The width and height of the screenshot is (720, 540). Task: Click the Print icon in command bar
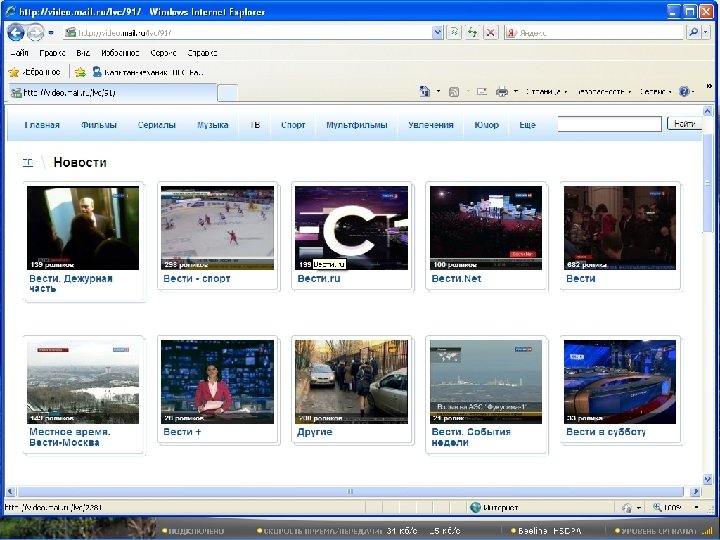click(502, 91)
